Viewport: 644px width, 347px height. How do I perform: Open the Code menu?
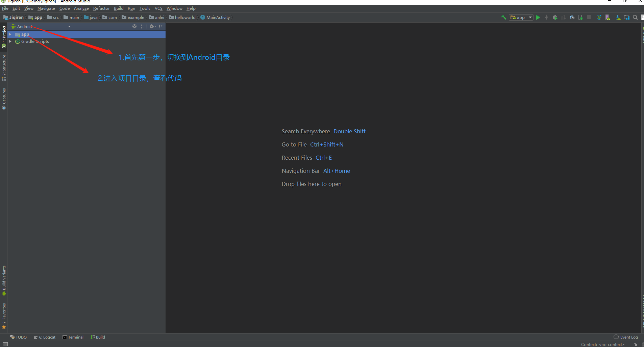coord(65,8)
